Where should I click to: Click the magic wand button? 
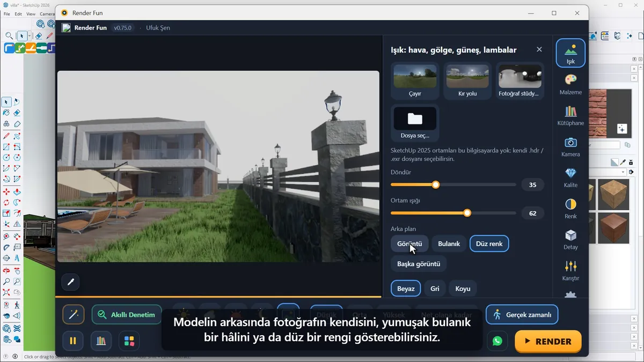tap(74, 315)
